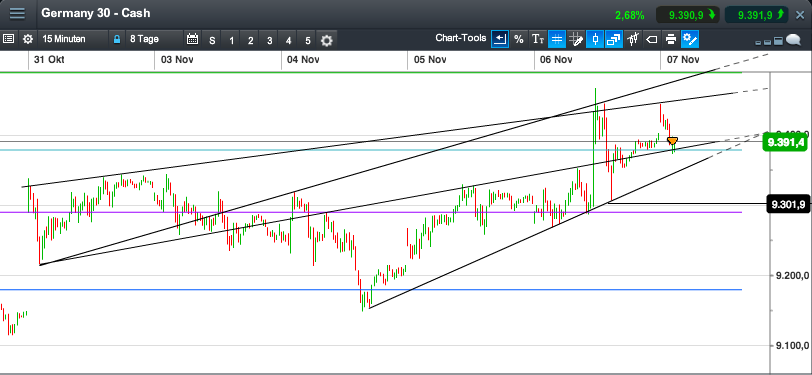Select layout preset 3
The image size is (812, 375).
coord(269,40)
